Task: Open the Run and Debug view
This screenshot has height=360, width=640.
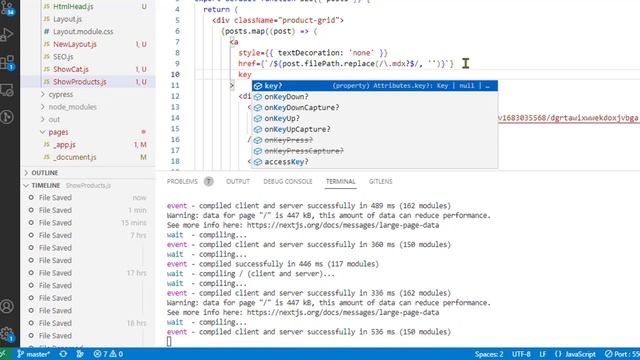Action: point(7,34)
